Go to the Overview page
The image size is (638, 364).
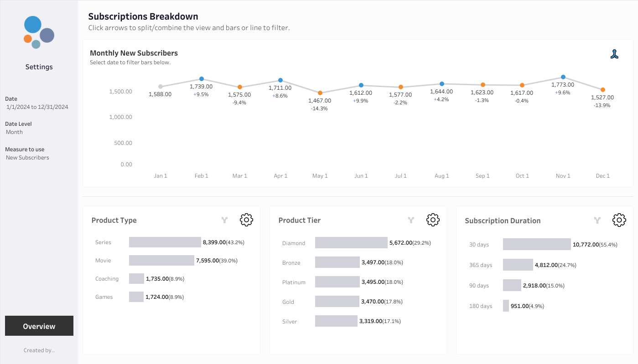(x=39, y=326)
